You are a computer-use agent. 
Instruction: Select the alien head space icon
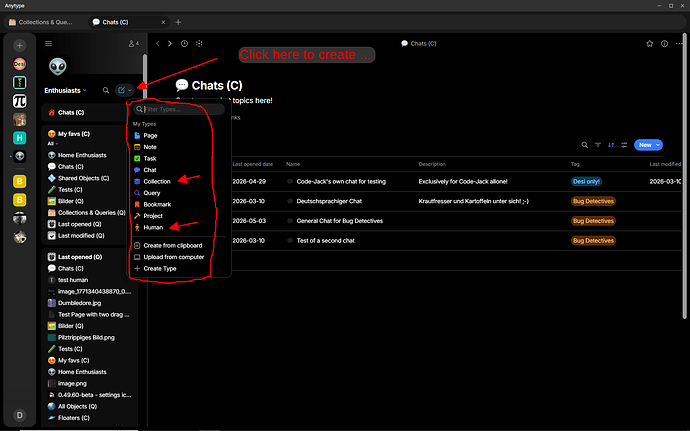pyautogui.click(x=19, y=156)
